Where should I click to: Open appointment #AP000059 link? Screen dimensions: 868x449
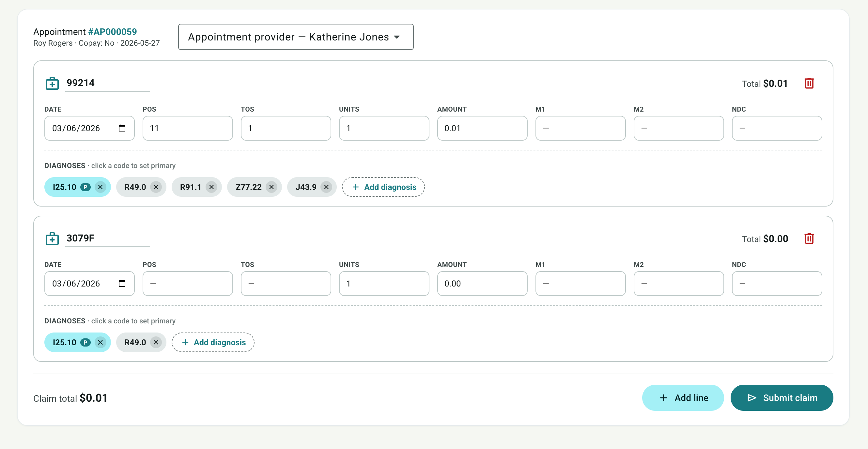113,32
